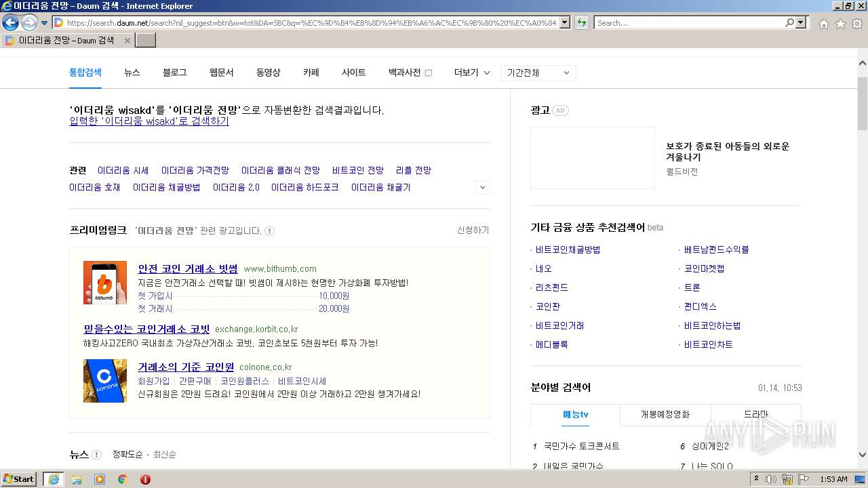Viewport: 868px width, 488px height.
Task: Click the info icon next to 프리미엄링크
Action: (x=269, y=231)
